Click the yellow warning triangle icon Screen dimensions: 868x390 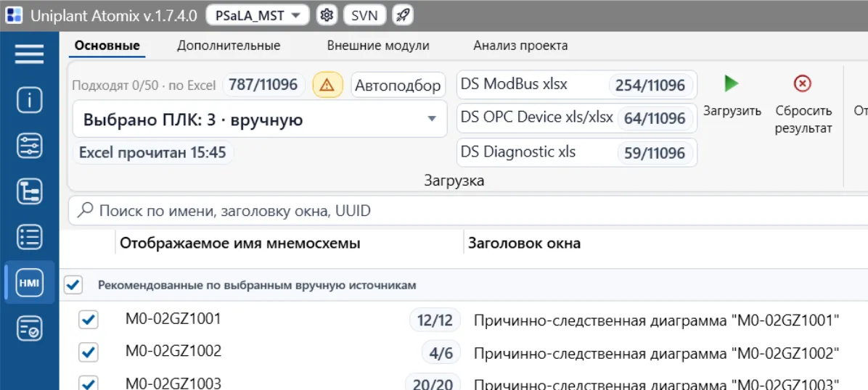(328, 86)
